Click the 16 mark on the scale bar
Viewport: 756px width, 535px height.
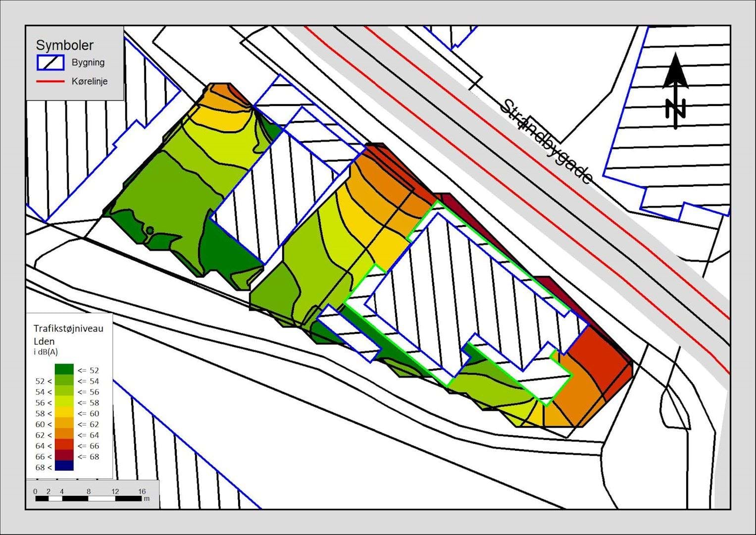[142, 491]
